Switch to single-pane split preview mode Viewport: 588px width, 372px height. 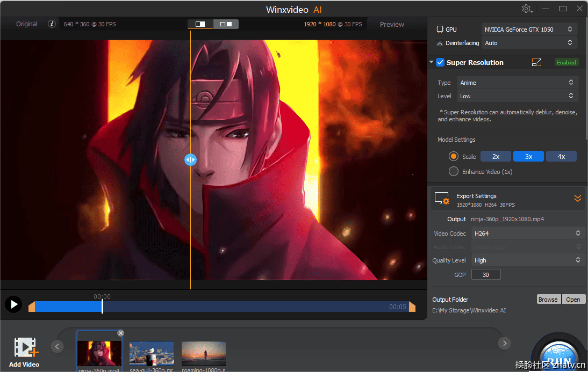coord(200,24)
